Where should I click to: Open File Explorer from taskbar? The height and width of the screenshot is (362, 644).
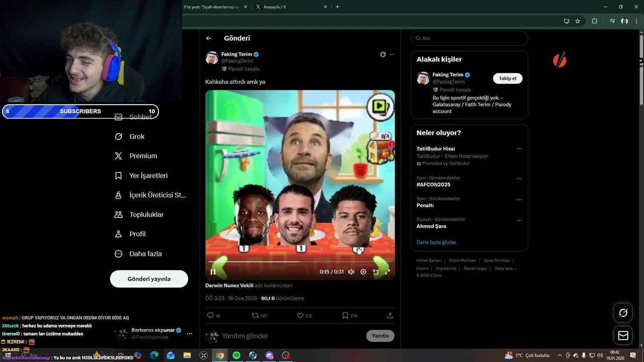click(x=187, y=355)
